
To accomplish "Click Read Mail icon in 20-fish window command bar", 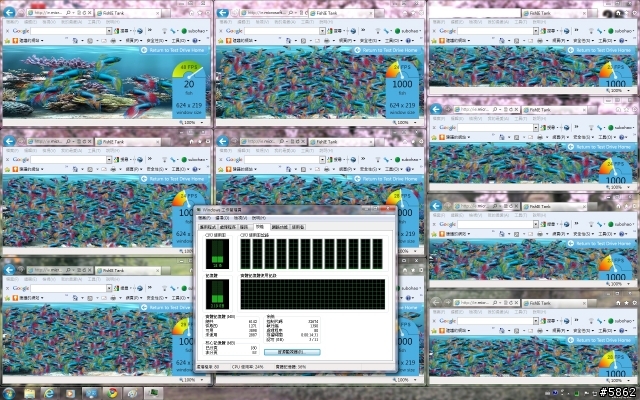I will [x=104, y=41].
